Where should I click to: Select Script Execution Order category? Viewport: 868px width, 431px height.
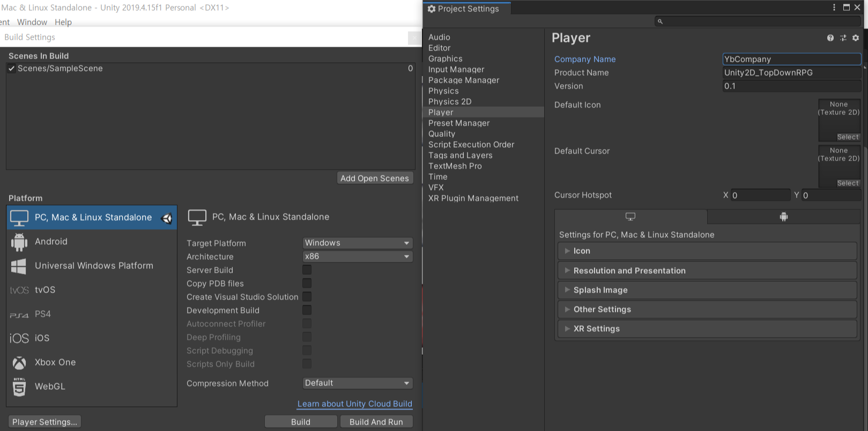coord(471,144)
